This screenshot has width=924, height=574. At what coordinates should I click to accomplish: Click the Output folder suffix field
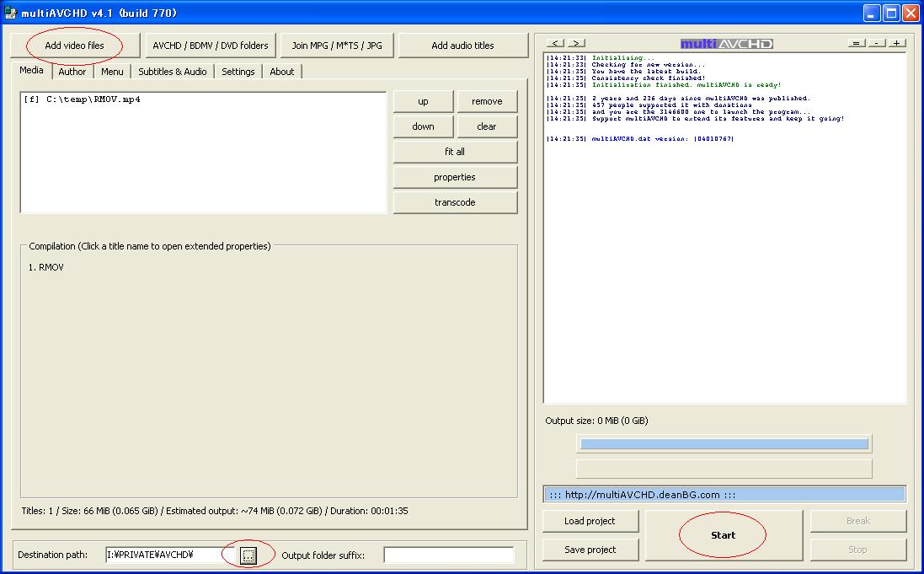pyautogui.click(x=448, y=555)
